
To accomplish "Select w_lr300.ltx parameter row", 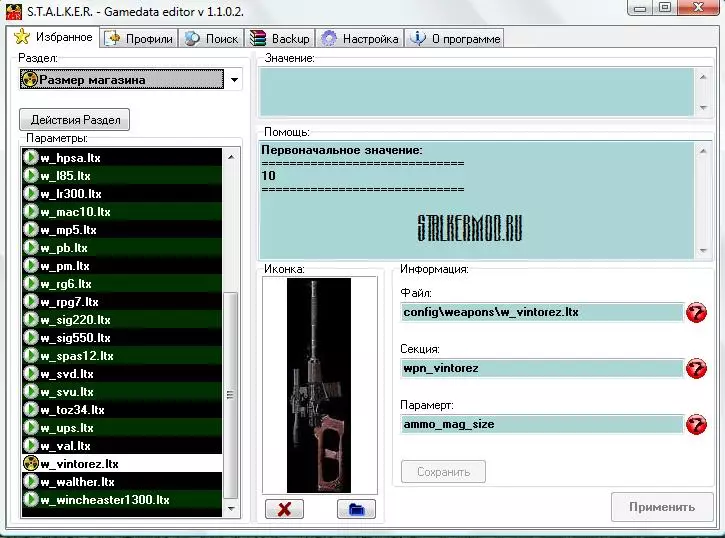I will tap(122, 194).
